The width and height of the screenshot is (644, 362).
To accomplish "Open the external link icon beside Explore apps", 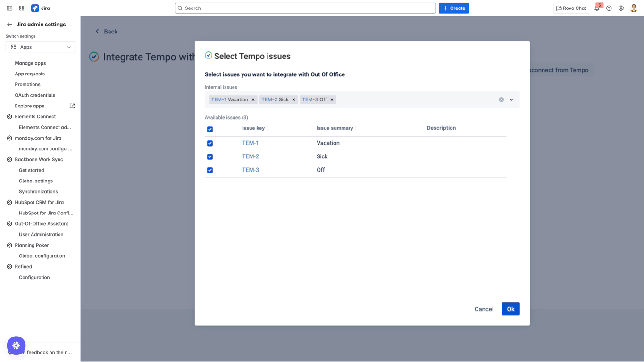I will (x=72, y=106).
